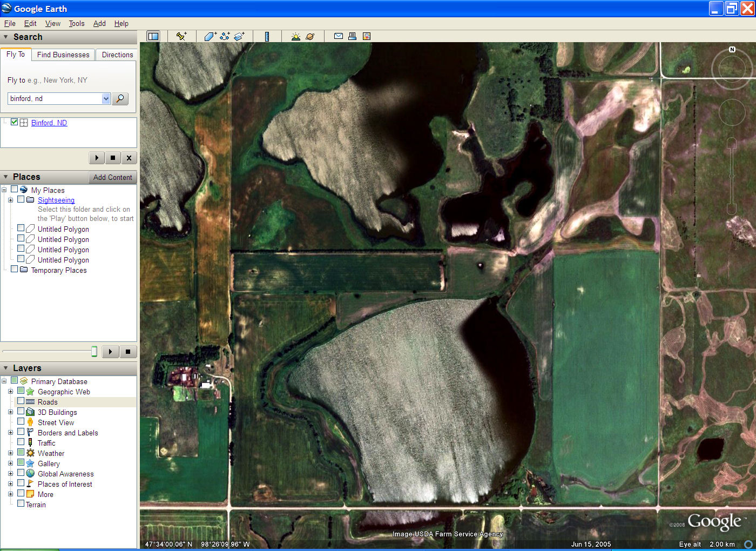This screenshot has height=551, width=756.
Task: Collapse the Search panel header triangle
Action: click(6, 37)
